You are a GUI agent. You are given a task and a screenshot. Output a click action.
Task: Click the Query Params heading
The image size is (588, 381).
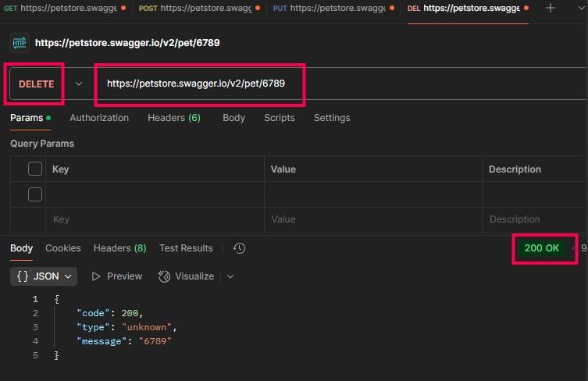[x=42, y=144]
